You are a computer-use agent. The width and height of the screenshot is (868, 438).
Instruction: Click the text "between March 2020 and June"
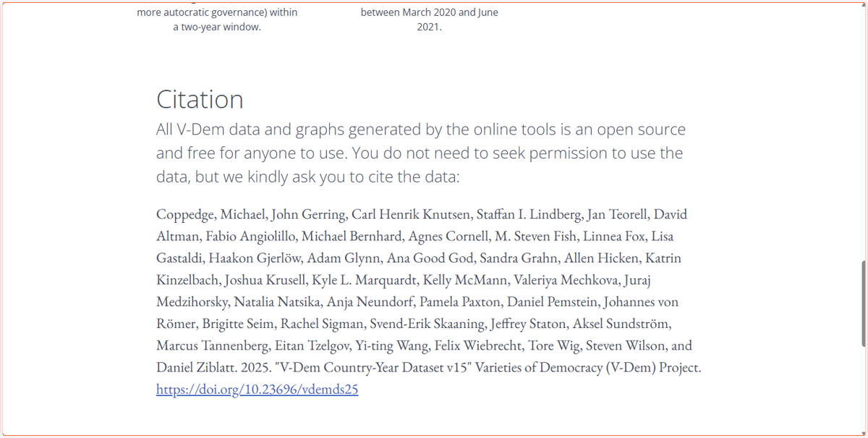(430, 12)
